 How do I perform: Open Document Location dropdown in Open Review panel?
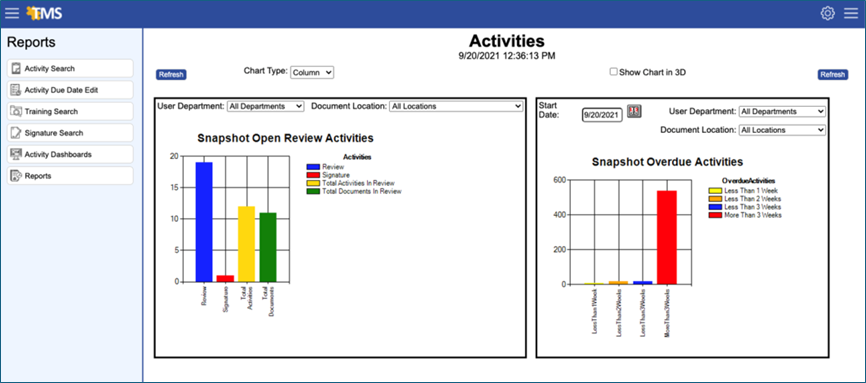click(456, 106)
